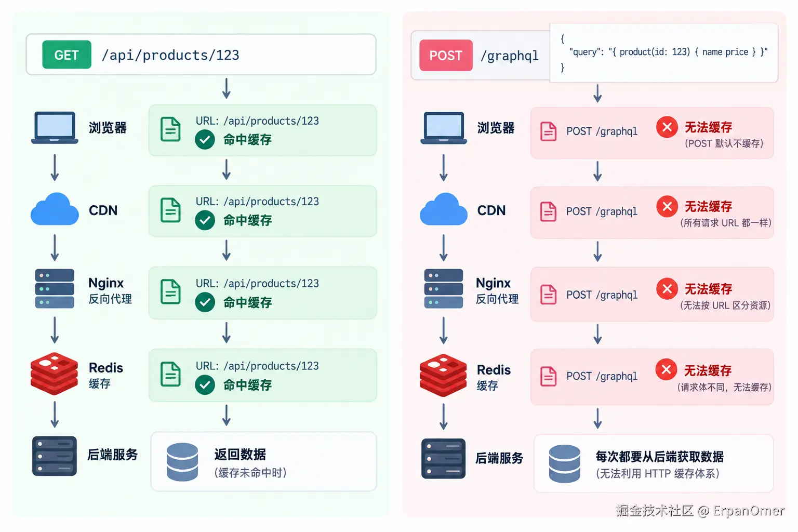
Task: Click database icon in 每次都要从后端获取数据 box
Action: pyautogui.click(x=565, y=464)
